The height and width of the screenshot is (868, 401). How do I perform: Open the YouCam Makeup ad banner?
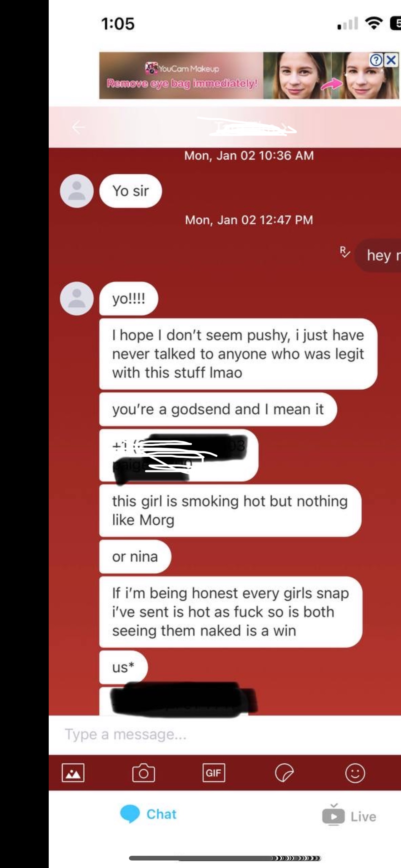click(x=249, y=75)
